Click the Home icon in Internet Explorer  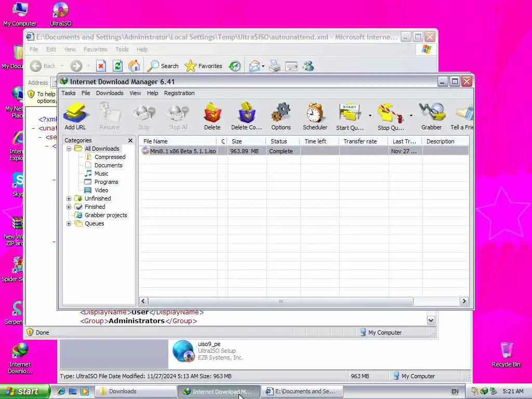134,66
